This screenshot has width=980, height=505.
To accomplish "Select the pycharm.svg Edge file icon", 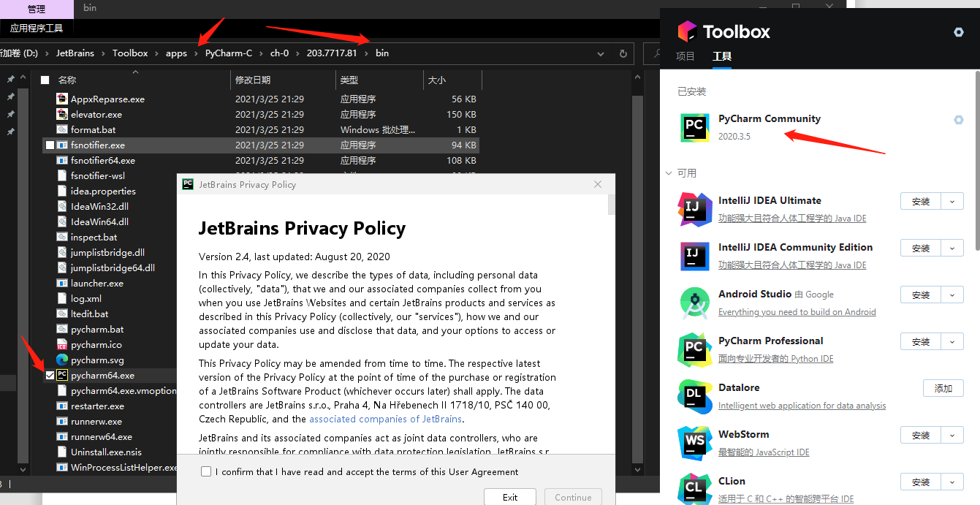I will click(62, 360).
